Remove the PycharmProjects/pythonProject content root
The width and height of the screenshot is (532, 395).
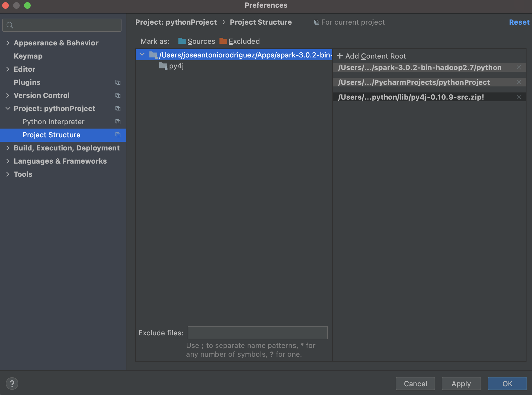pyautogui.click(x=519, y=82)
